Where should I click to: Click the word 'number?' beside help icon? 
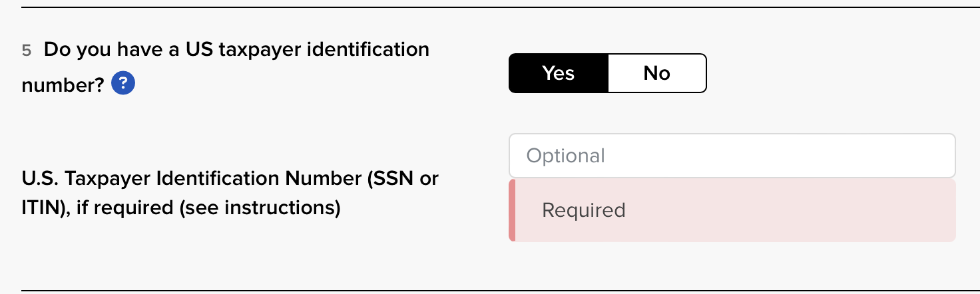(x=63, y=84)
